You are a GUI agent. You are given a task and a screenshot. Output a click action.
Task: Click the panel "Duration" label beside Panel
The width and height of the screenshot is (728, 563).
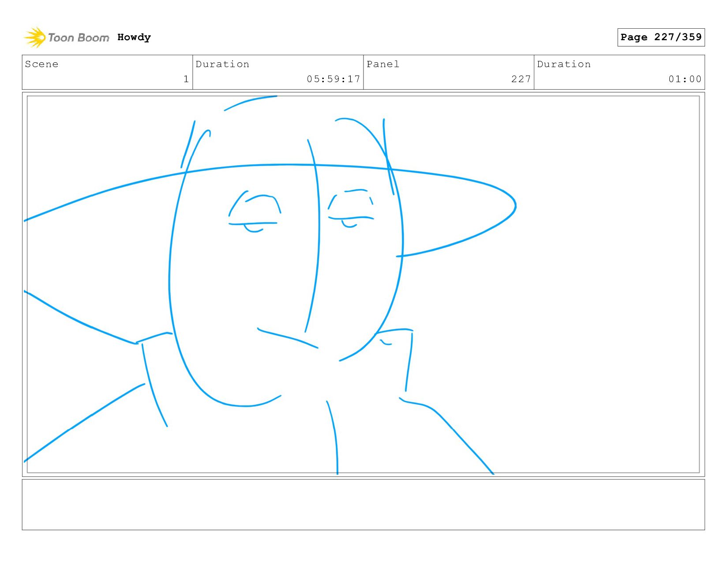click(564, 64)
